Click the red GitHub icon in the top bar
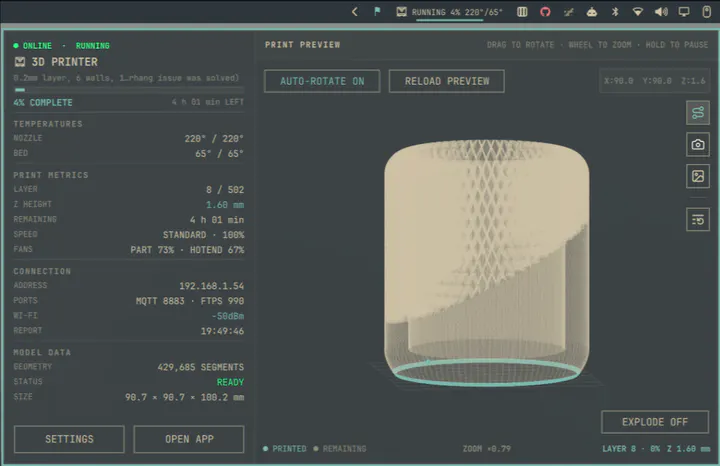720x466 pixels. pyautogui.click(x=545, y=12)
